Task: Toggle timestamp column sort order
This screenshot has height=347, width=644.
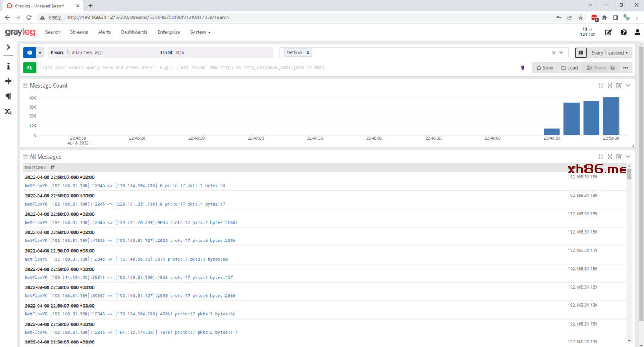Action: pos(53,168)
